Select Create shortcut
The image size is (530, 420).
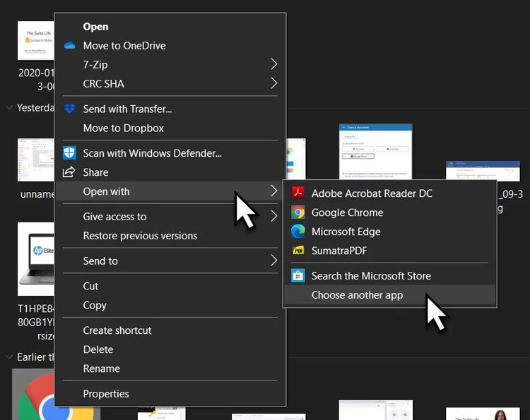pyautogui.click(x=170, y=330)
